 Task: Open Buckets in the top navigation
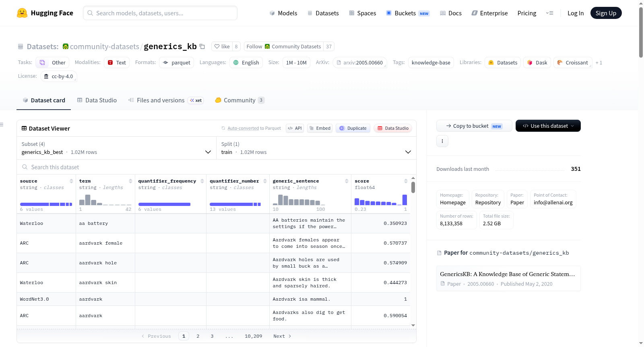pyautogui.click(x=408, y=13)
